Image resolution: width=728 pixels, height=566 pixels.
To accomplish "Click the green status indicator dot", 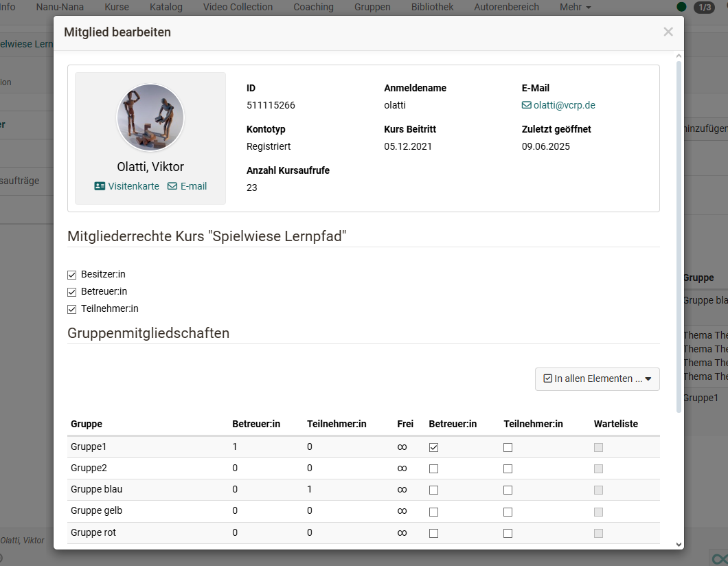I will pyautogui.click(x=681, y=8).
